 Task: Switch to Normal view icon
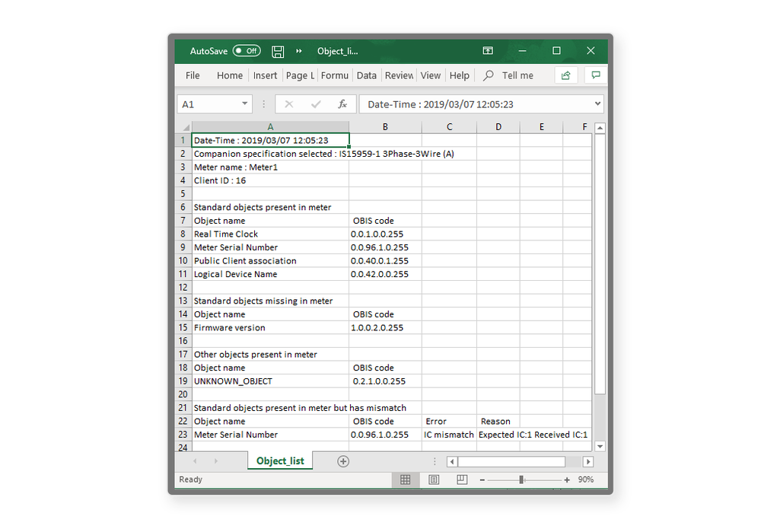406,480
